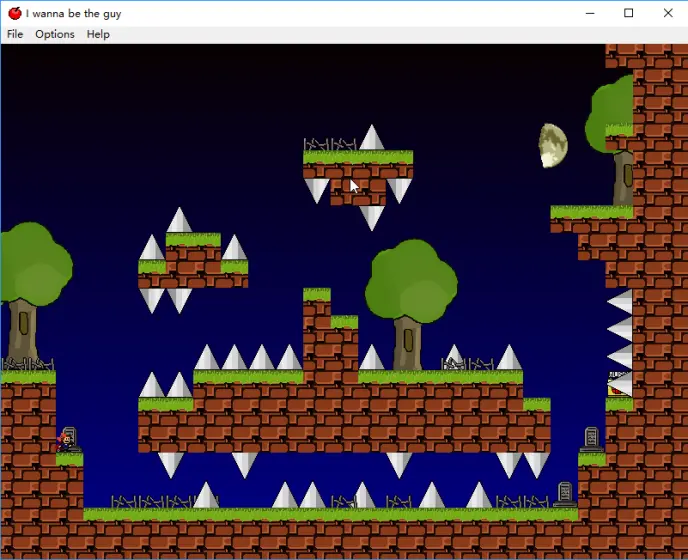Click the red apple title bar icon
This screenshot has height=560, width=688.
[15, 13]
